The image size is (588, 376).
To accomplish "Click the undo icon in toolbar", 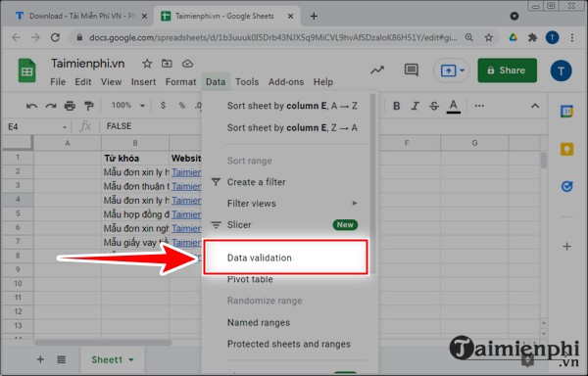I will [32, 106].
